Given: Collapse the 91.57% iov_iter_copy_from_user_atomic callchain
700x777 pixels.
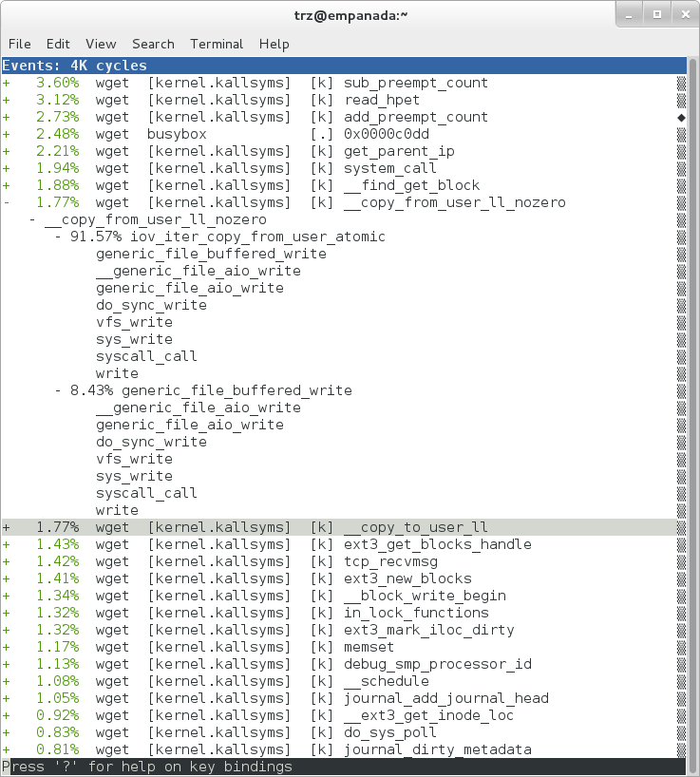Looking at the screenshot, I should (59, 237).
